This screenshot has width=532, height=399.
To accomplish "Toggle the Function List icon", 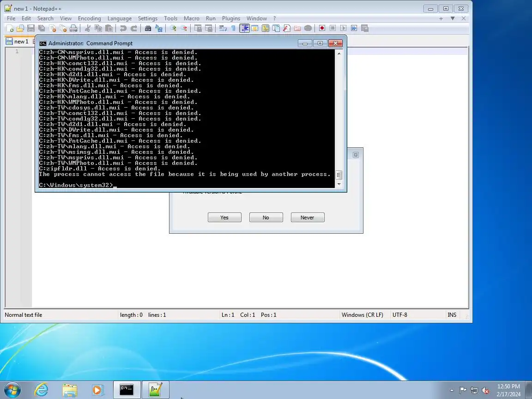I will pyautogui.click(x=287, y=29).
